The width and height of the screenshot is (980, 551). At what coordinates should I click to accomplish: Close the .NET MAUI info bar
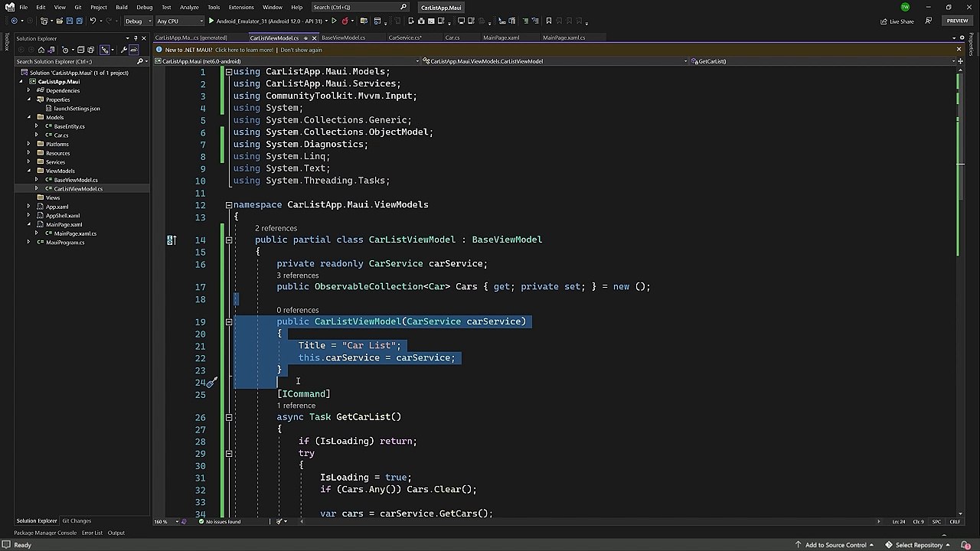click(x=959, y=50)
